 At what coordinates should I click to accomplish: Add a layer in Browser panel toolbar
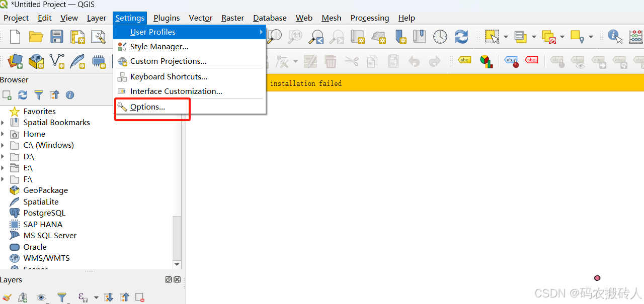click(7, 95)
